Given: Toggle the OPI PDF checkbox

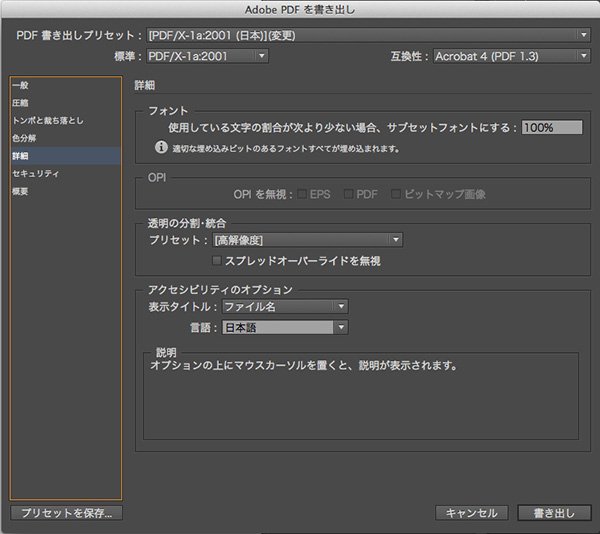Looking at the screenshot, I should 349,194.
